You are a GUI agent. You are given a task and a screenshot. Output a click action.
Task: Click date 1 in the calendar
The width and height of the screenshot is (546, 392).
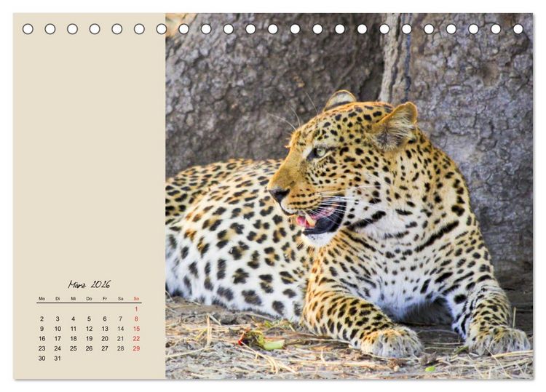[136, 309]
